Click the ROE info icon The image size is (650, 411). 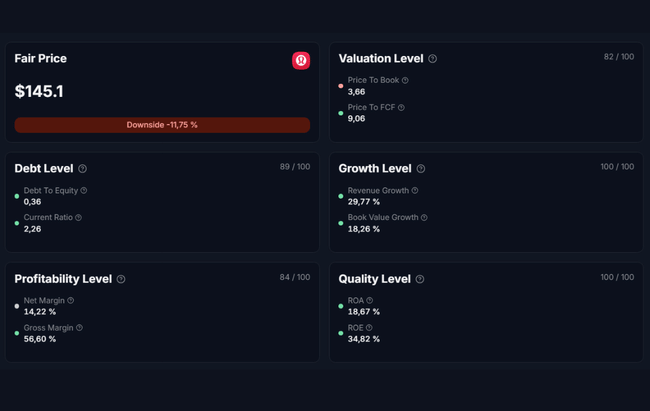[x=369, y=327]
